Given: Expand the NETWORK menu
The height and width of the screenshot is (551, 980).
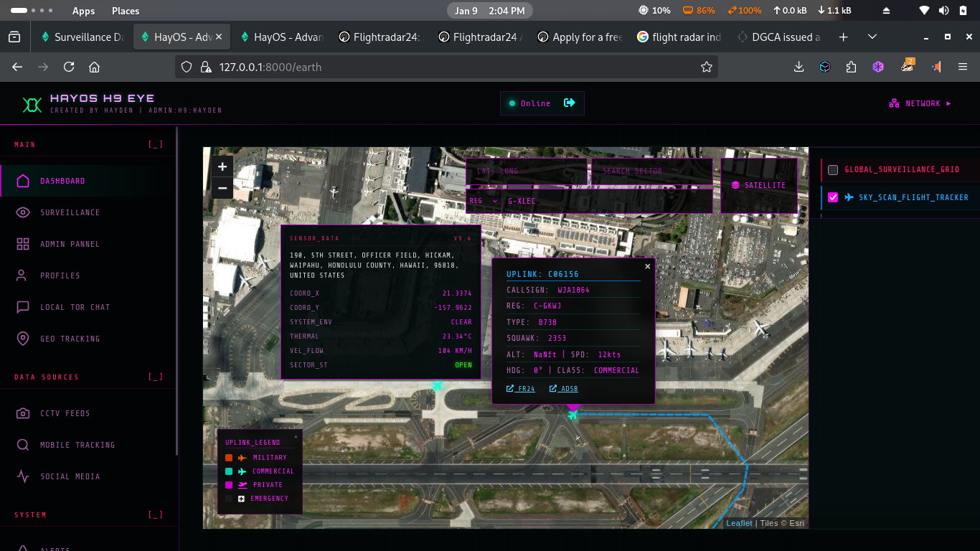Looking at the screenshot, I should (920, 103).
